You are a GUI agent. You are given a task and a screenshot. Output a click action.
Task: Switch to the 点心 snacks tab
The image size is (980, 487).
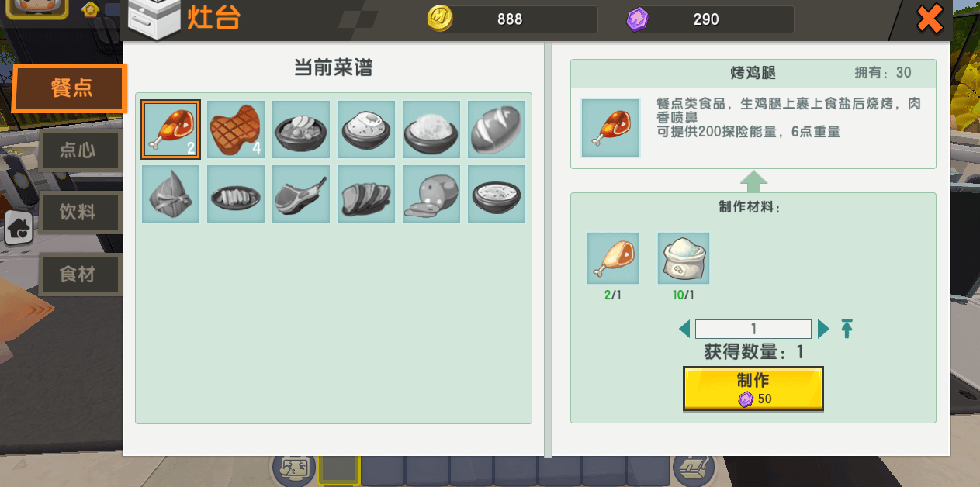(x=79, y=150)
